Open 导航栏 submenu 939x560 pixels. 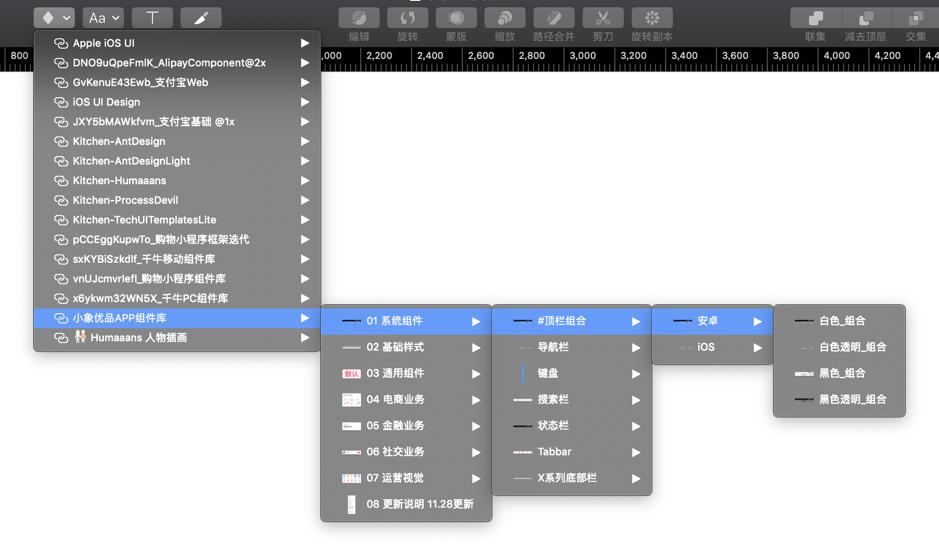tap(571, 347)
